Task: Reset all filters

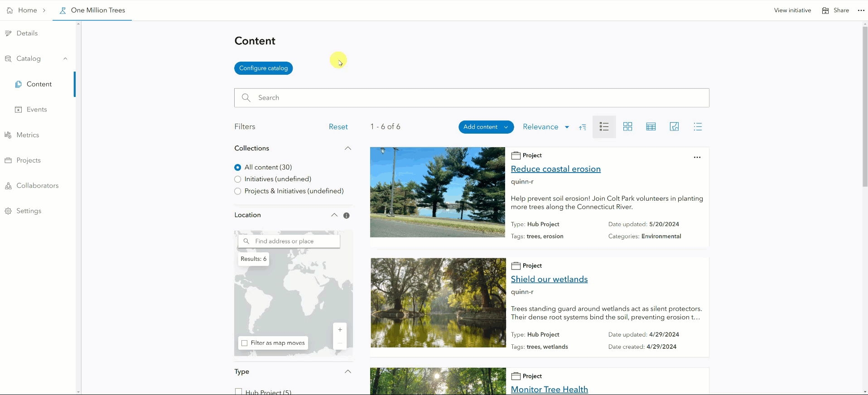Action: click(338, 127)
